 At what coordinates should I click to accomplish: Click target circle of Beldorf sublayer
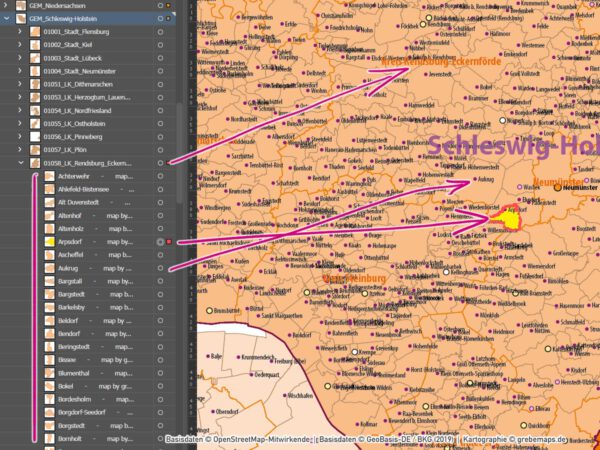(x=160, y=321)
